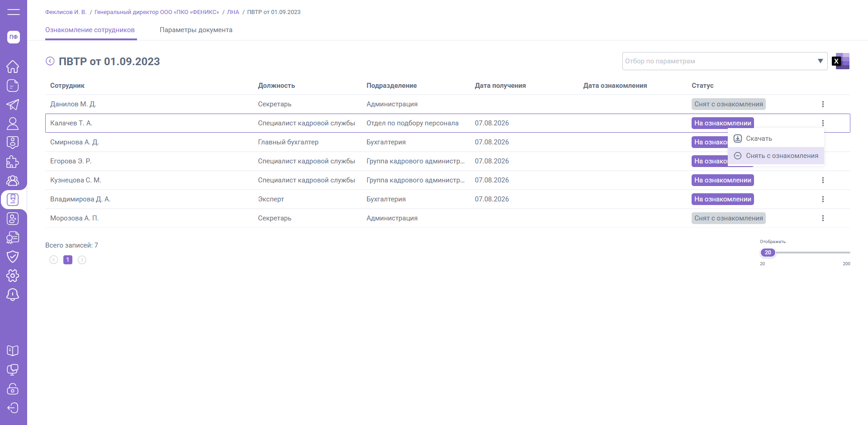Screen dimensions: 868x425
Task: Select the Кузнецова С. М. employee cell
Action: (76, 180)
